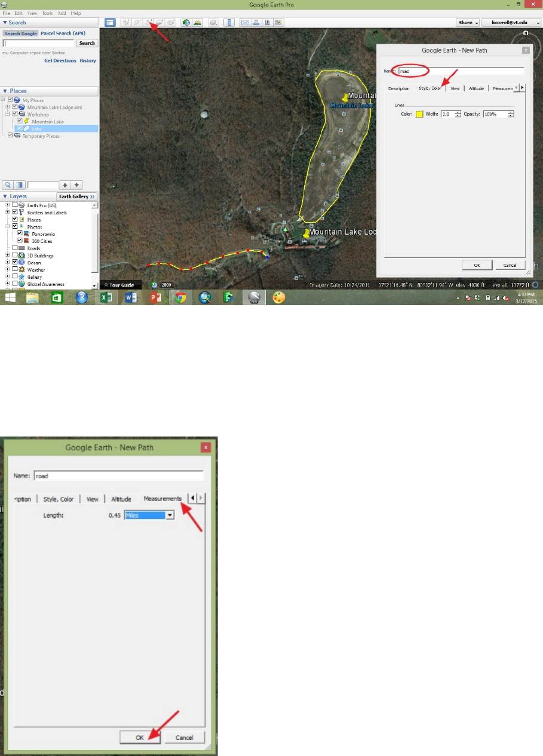Expand the Mountain Lake Lodge.kml tree node
Viewport: 543px width, 756px height.
tap(8, 107)
